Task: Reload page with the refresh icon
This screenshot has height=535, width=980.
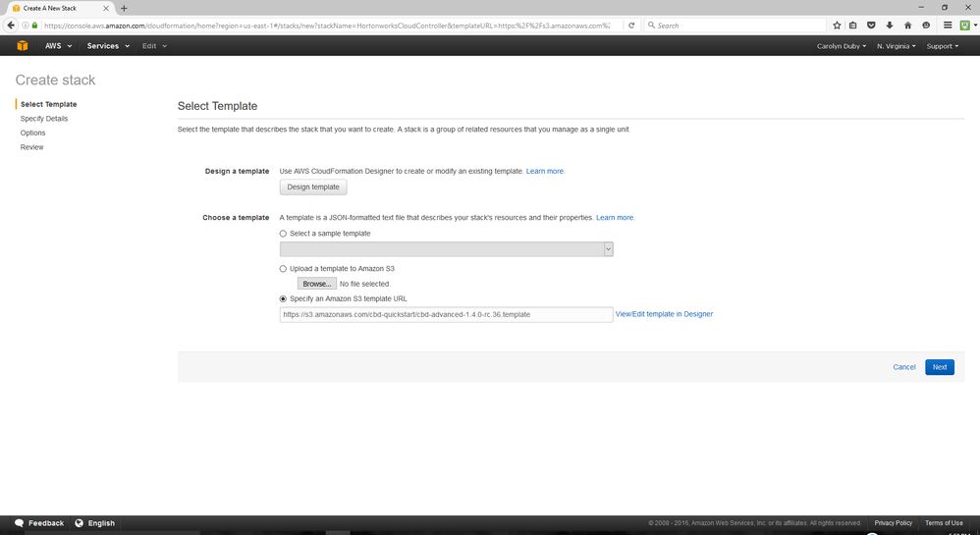Action: coord(631,26)
